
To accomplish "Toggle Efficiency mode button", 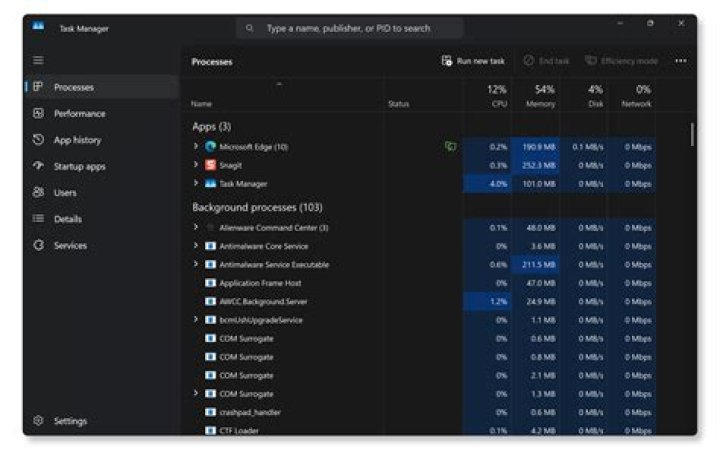I will coord(621,61).
